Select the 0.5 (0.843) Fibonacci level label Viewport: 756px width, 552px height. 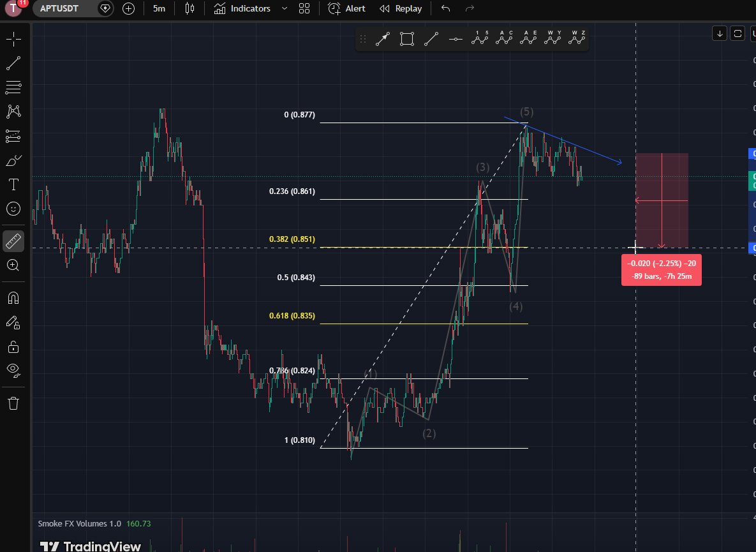tap(296, 278)
